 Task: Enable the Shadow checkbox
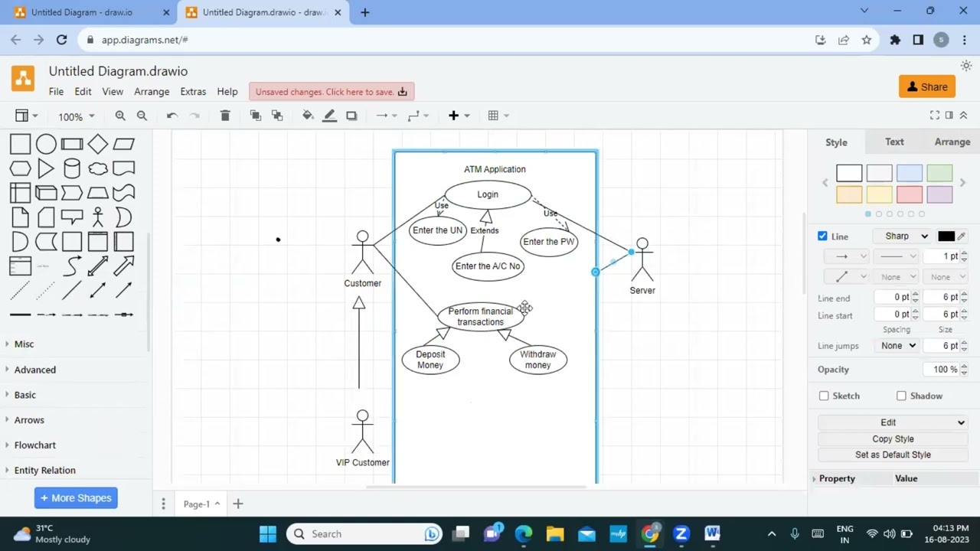click(901, 396)
